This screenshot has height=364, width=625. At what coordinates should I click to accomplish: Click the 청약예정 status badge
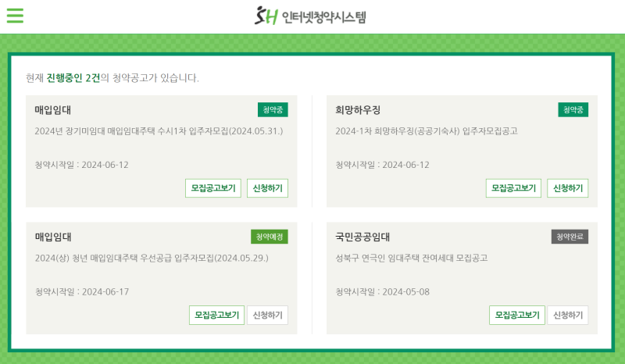[270, 237]
